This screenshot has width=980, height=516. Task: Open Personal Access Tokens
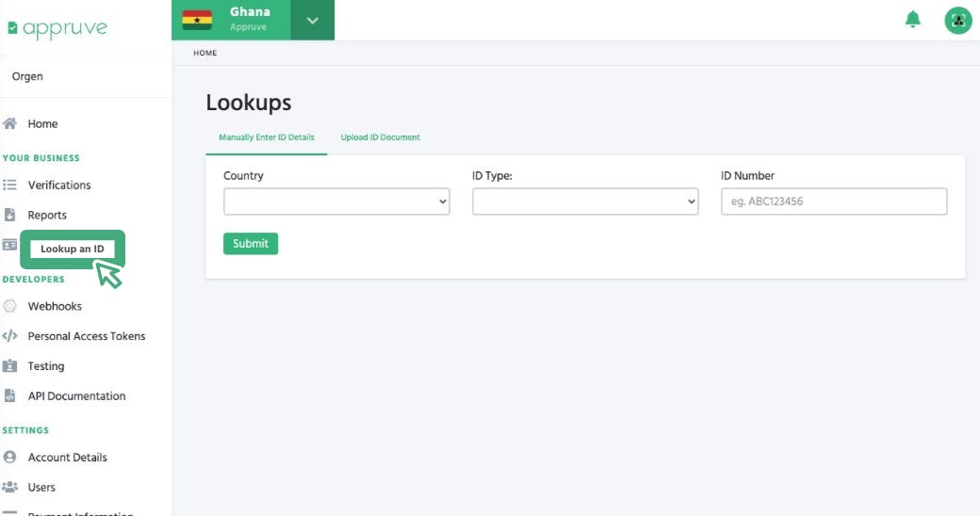[87, 336]
